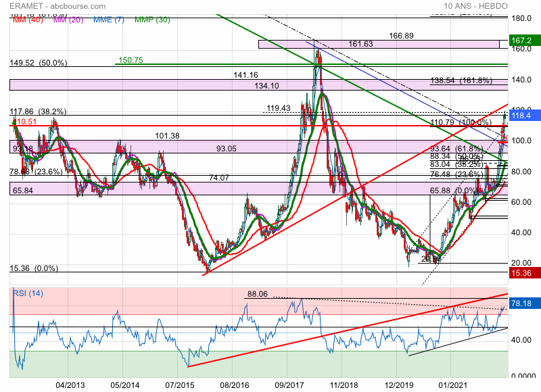Select the MMP (30) legend entry

coord(152,20)
